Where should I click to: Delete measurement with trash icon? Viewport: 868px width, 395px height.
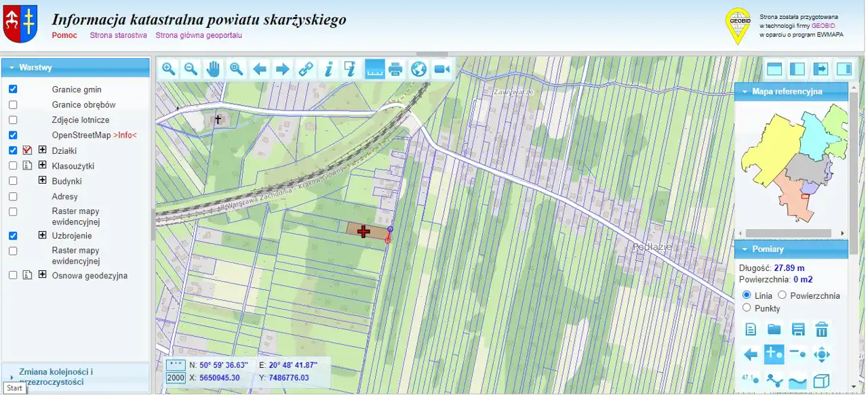(821, 330)
